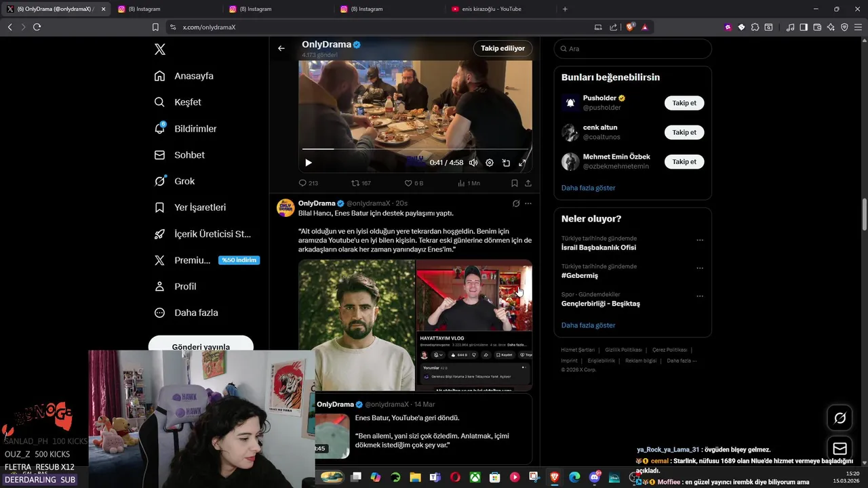Click the Gönderi yayınla button
The image size is (868, 488).
point(201,346)
